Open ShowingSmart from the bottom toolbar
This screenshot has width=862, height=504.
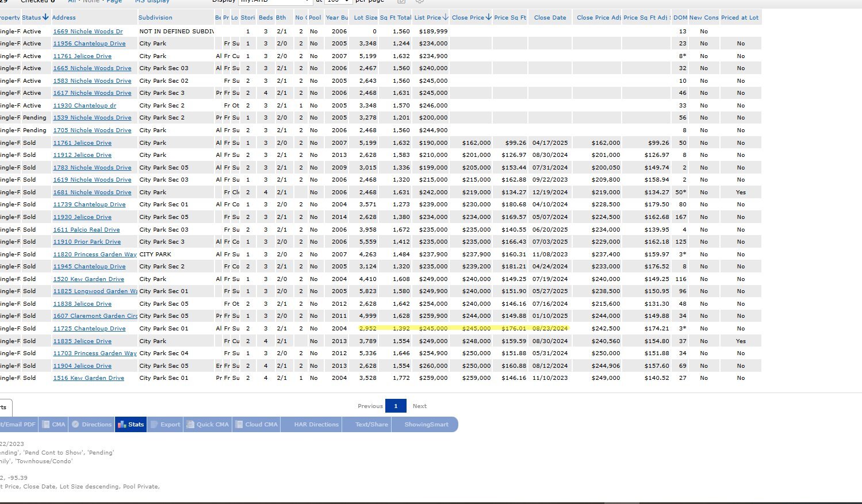coord(426,425)
